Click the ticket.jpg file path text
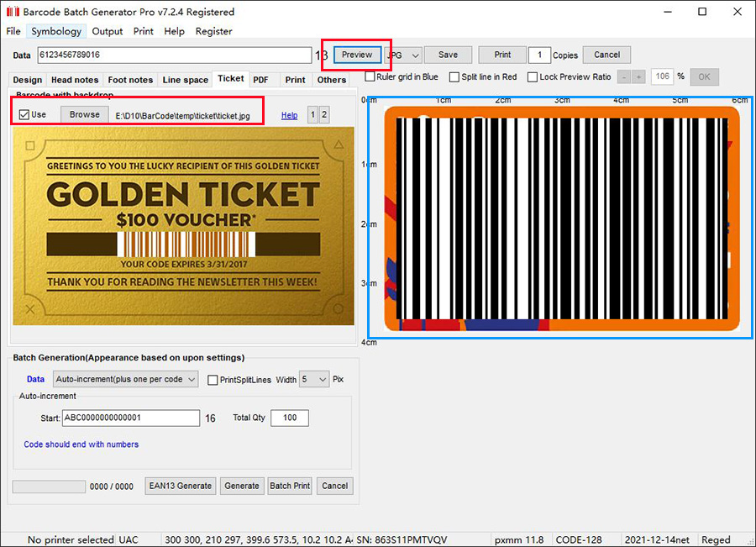756x547 pixels. point(183,116)
